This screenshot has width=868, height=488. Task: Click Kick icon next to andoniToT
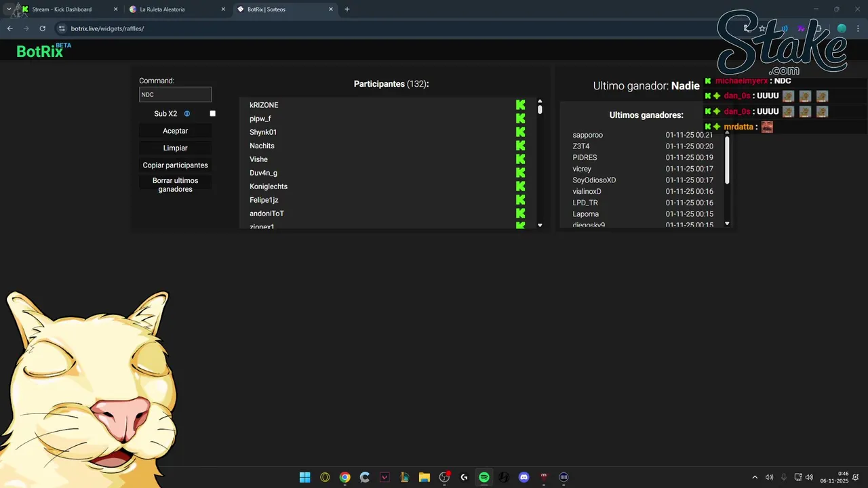pyautogui.click(x=520, y=213)
